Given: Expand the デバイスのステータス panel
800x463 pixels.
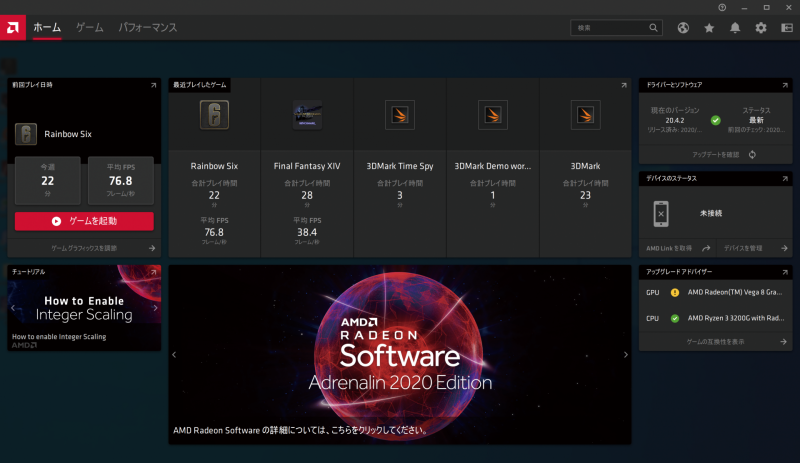Looking at the screenshot, I should click(785, 179).
